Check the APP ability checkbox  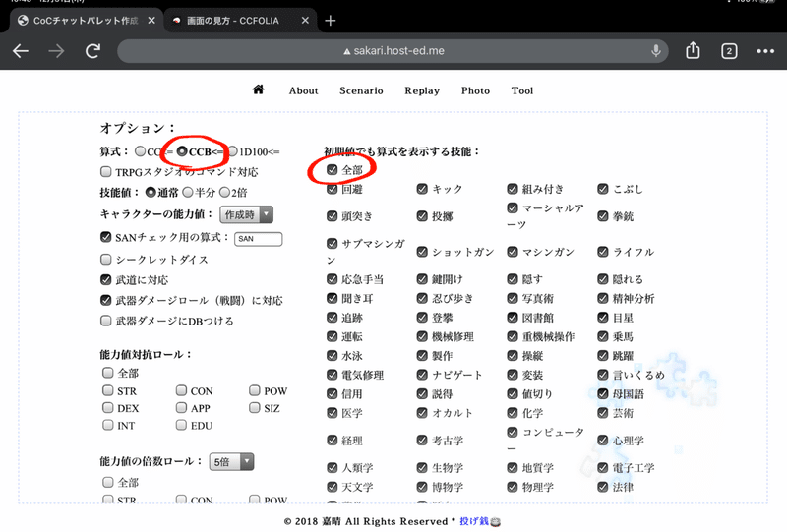(x=181, y=407)
